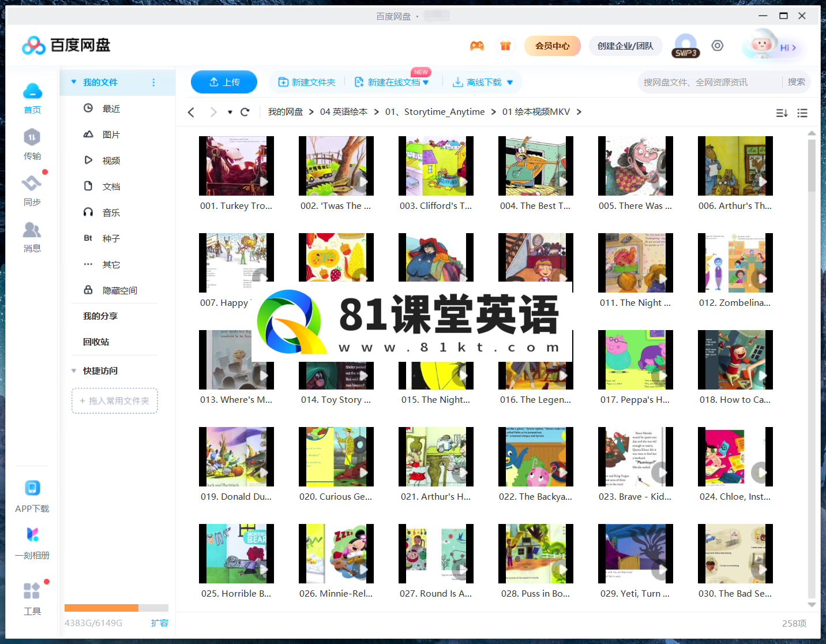Click the 上传 upload button
The width and height of the screenshot is (826, 644).
click(224, 82)
